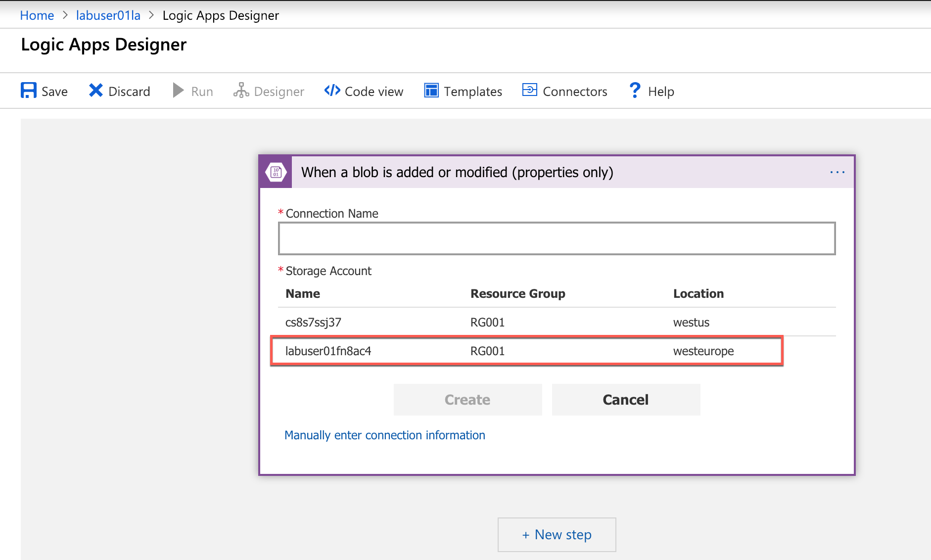Click the Discard X icon
This screenshot has width=931, height=560.
pos(96,91)
